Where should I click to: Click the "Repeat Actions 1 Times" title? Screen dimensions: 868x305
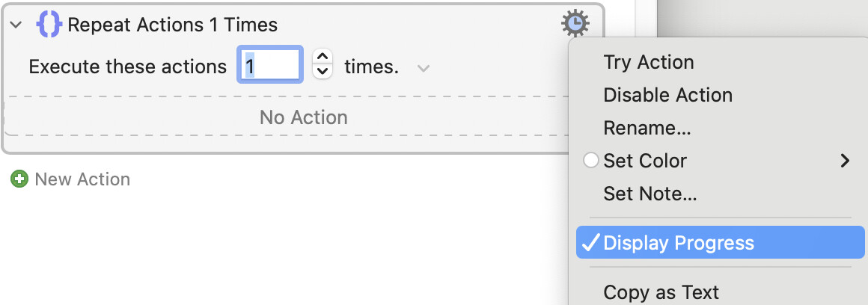pyautogui.click(x=172, y=25)
